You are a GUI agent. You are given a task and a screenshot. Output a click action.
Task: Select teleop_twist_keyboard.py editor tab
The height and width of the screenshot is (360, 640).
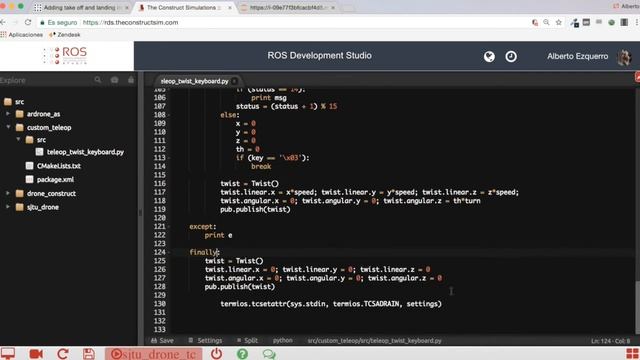click(x=194, y=81)
